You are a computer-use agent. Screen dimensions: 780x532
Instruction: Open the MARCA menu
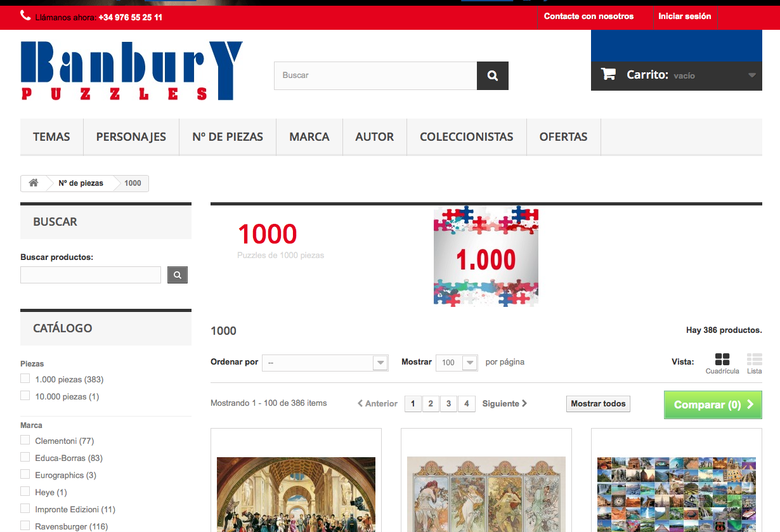(309, 136)
